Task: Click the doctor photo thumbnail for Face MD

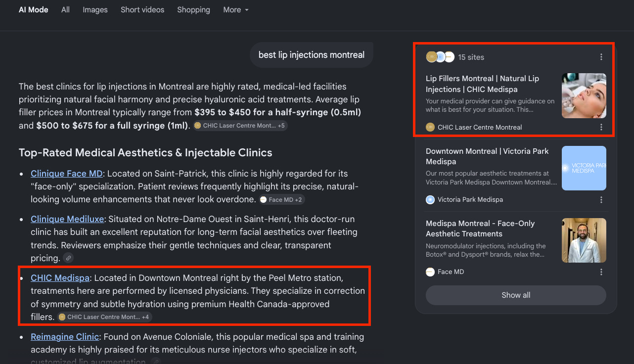Action: (x=584, y=240)
